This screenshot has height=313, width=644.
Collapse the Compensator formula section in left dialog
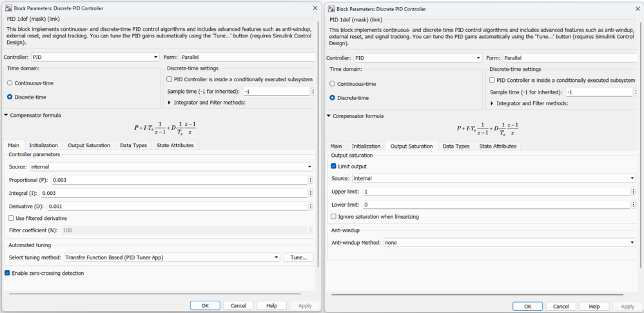[x=6, y=116]
